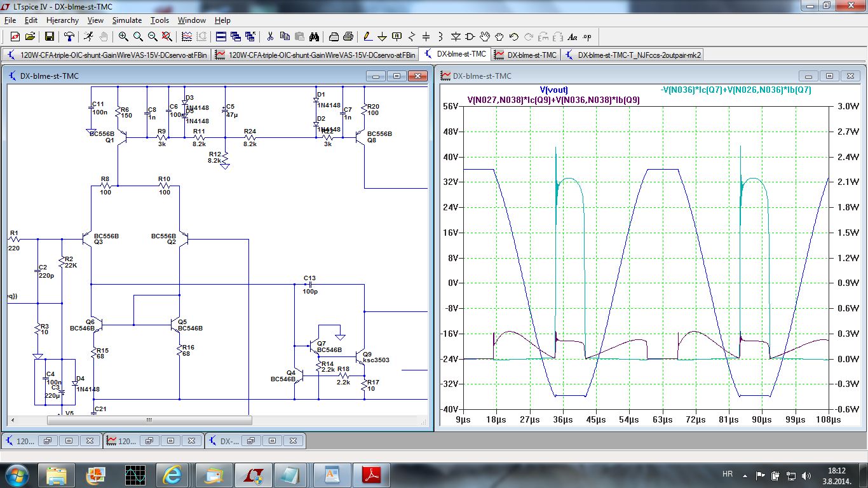This screenshot has width=868, height=488.
Task: Select the Move hand tool
Action: [485, 36]
